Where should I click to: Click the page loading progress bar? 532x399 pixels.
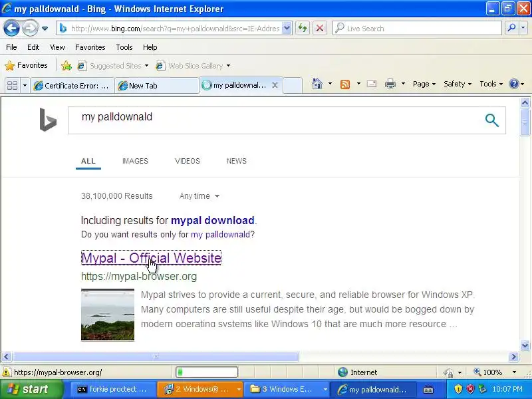(x=207, y=372)
